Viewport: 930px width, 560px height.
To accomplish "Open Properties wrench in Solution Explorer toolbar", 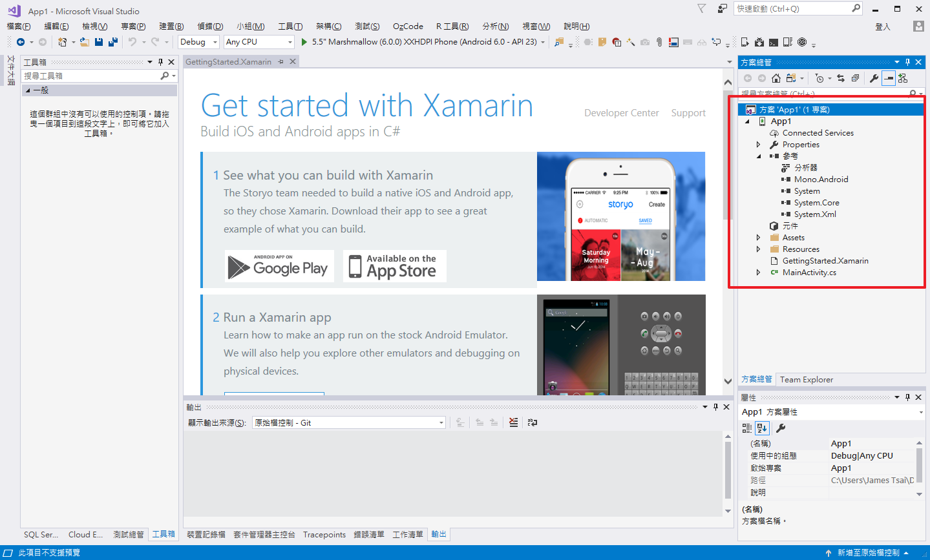I will tap(874, 78).
